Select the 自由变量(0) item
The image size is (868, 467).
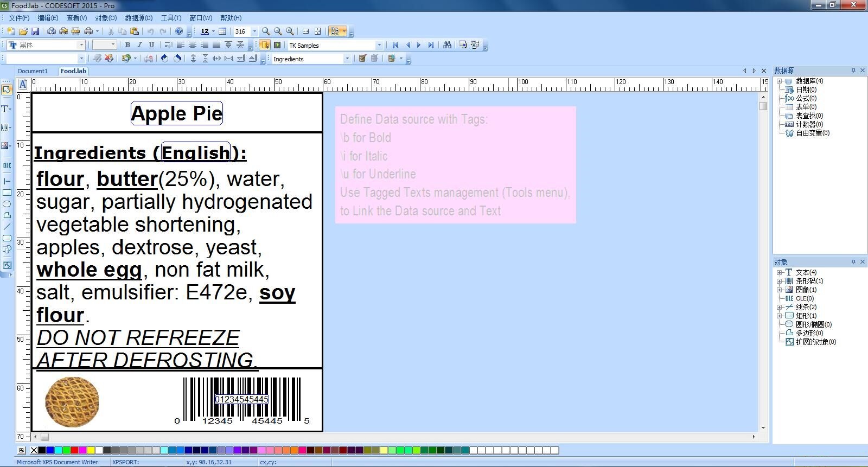(813, 133)
